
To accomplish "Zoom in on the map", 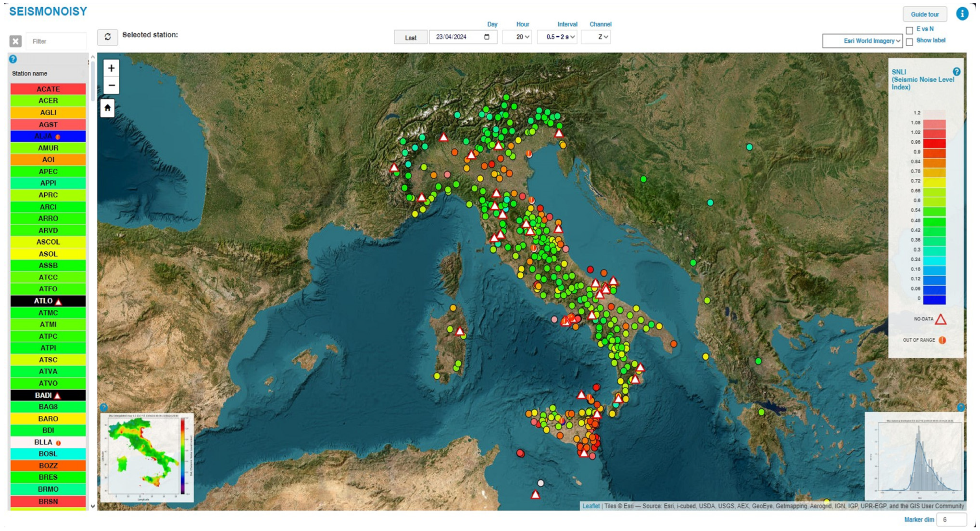I will pyautogui.click(x=111, y=68).
